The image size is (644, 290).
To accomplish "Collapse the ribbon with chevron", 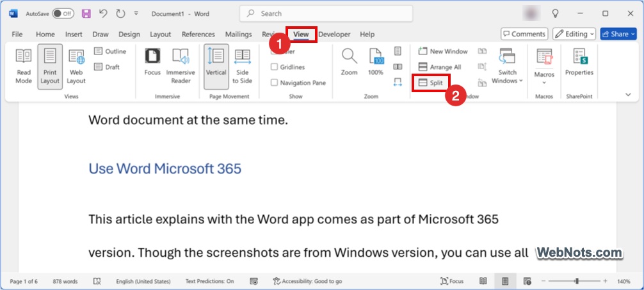I will [628, 95].
